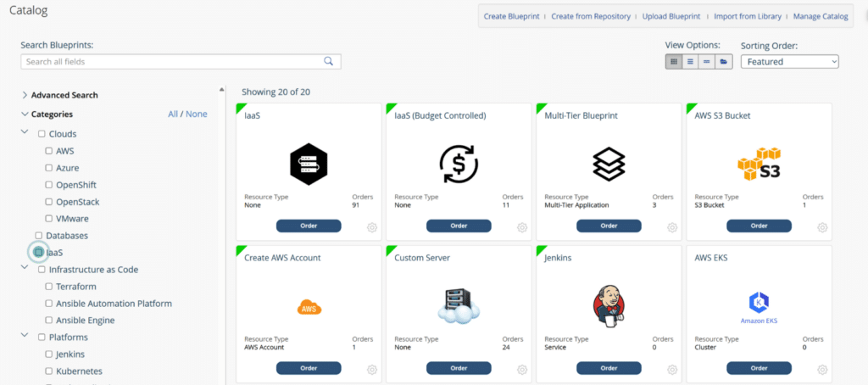Collapse the Infrastructure as Code group
The image size is (868, 385).
(x=25, y=267)
